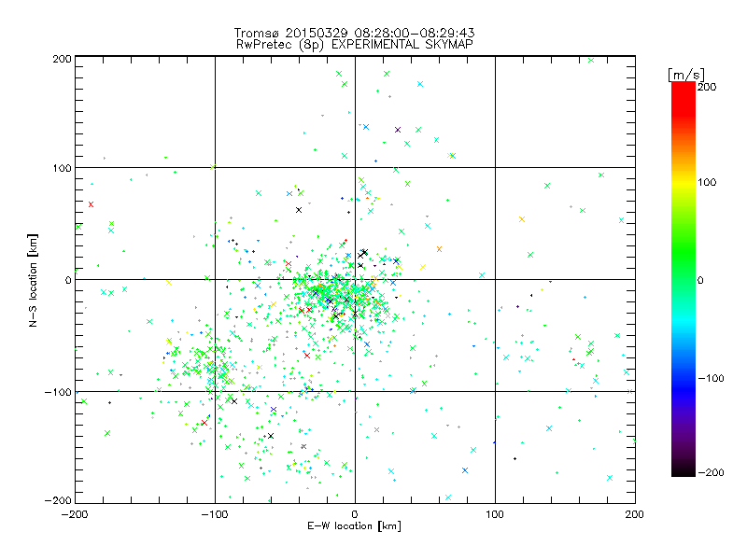Select the '100' tick label on E-W axis
This screenshot has height=560, width=747.
point(495,514)
